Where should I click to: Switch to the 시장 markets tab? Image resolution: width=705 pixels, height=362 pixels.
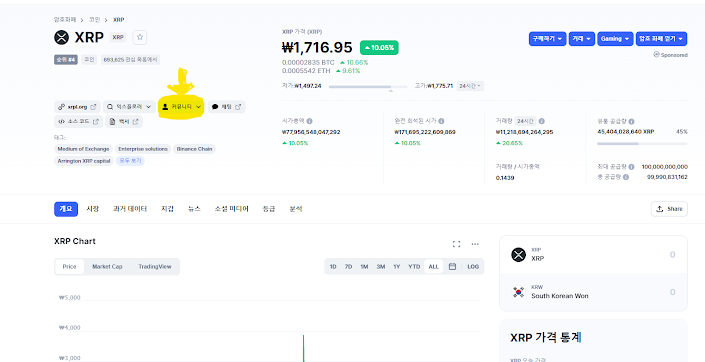[x=93, y=209]
